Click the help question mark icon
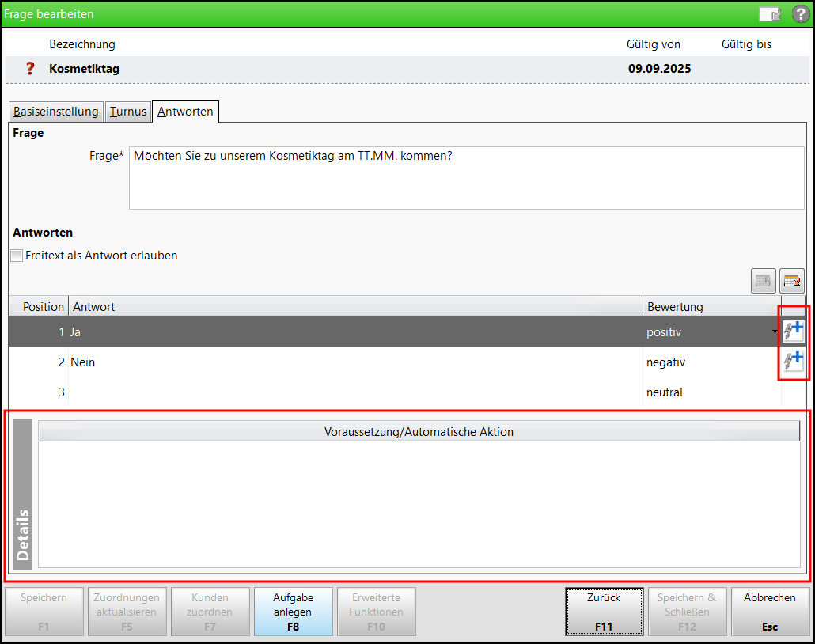Image resolution: width=815 pixels, height=644 pixels. pyautogui.click(x=800, y=14)
